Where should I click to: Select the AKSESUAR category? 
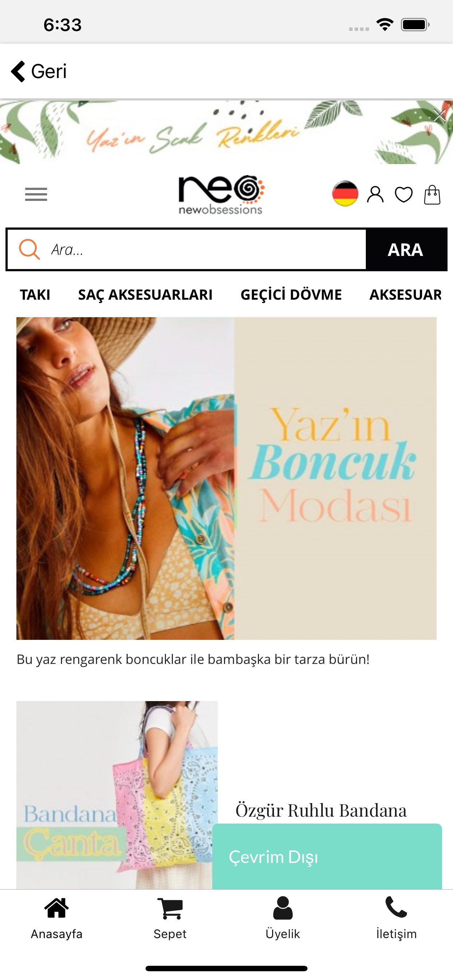click(x=406, y=295)
